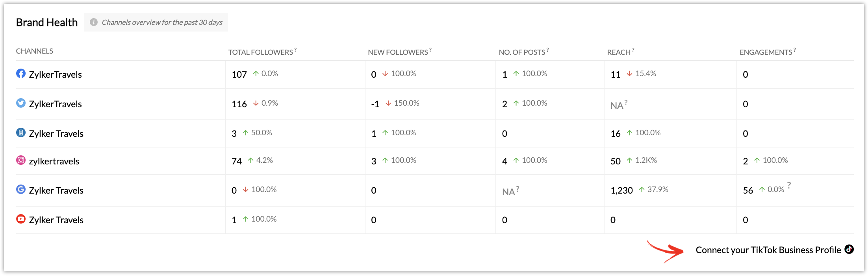Click the Google Business Profile icon
This screenshot has height=276, width=868.
pos(21,190)
